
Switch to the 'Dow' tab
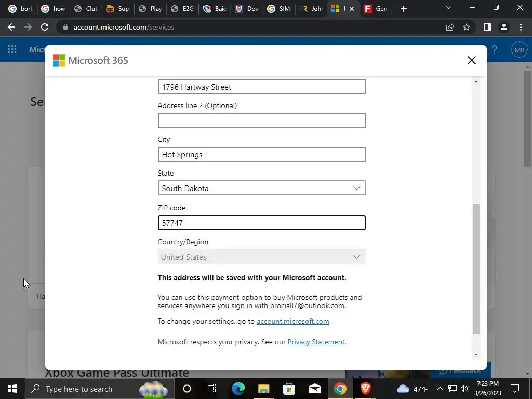click(247, 9)
